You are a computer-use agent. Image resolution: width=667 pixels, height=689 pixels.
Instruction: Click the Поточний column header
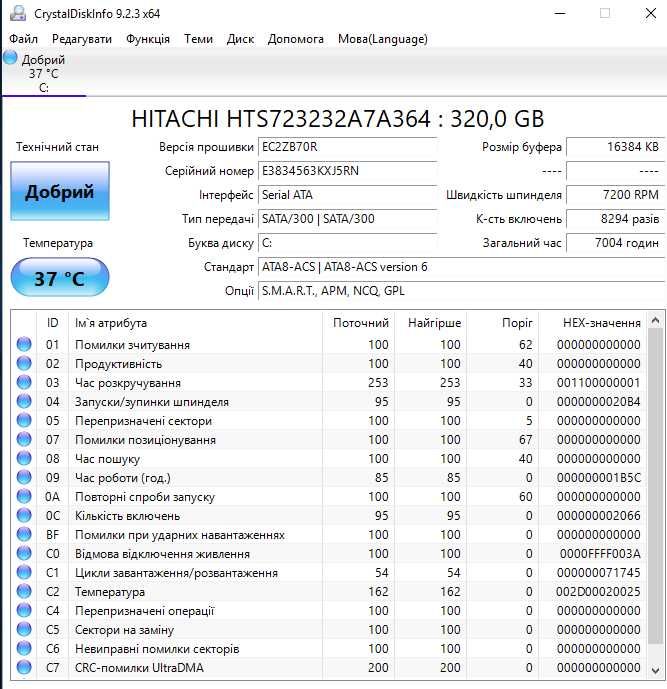[359, 323]
